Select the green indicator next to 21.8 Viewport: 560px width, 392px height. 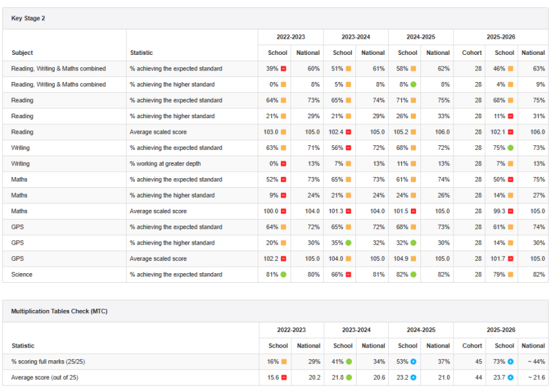349,377
